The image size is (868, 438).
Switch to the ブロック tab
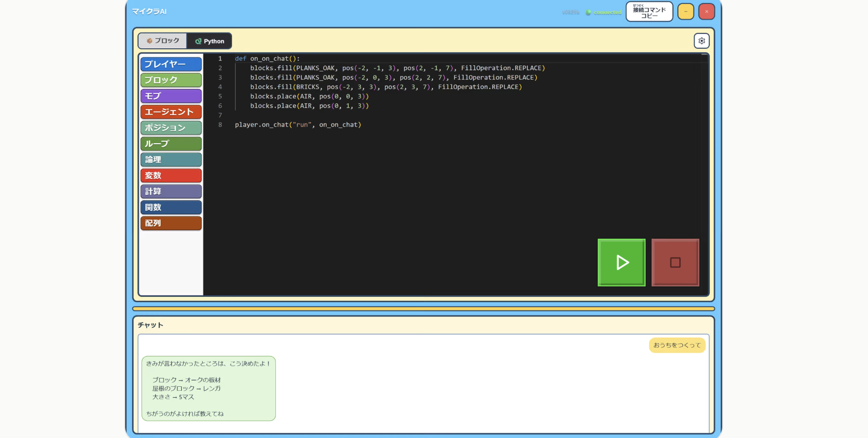(x=163, y=41)
